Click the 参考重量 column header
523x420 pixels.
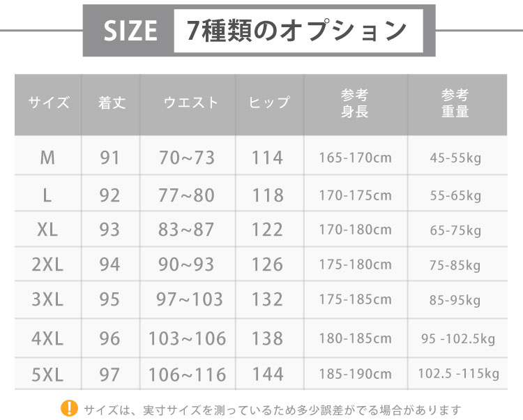[455, 103]
